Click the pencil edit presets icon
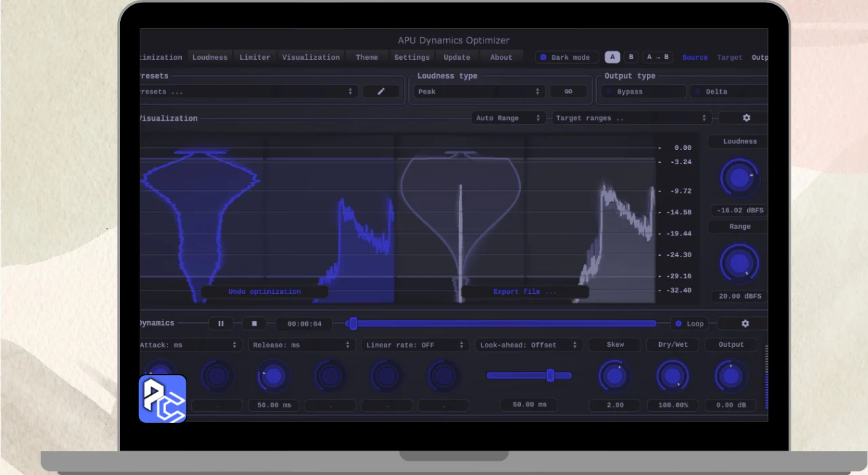 click(x=380, y=92)
